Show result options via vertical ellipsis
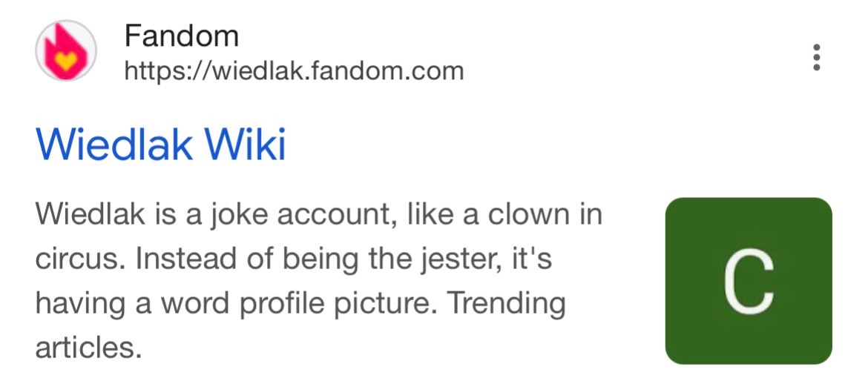This screenshot has height=378, width=868. pyautogui.click(x=816, y=57)
